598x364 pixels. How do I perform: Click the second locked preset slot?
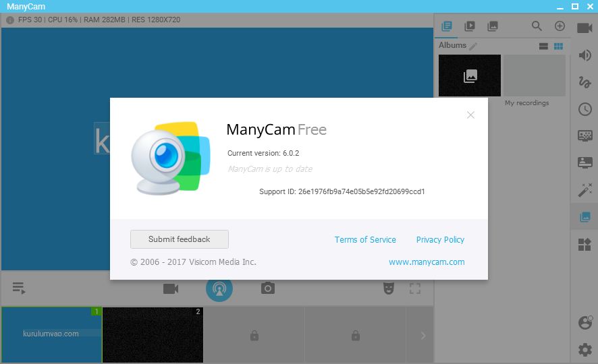click(x=356, y=335)
